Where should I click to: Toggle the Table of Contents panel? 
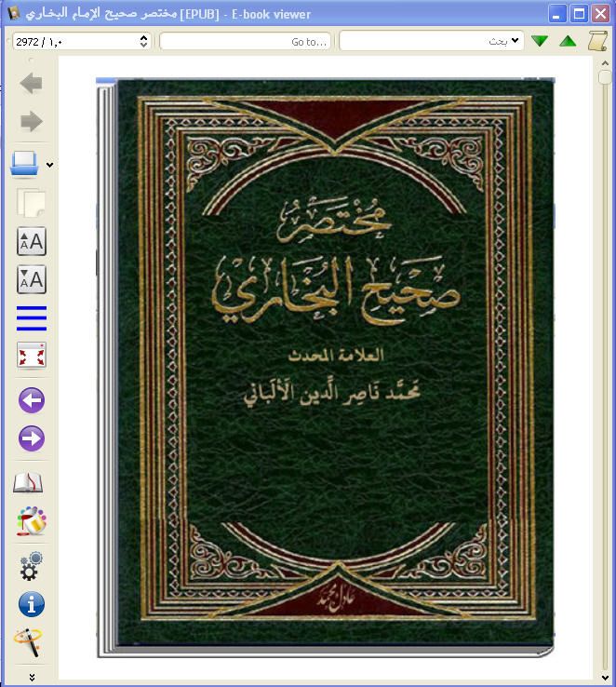31,317
